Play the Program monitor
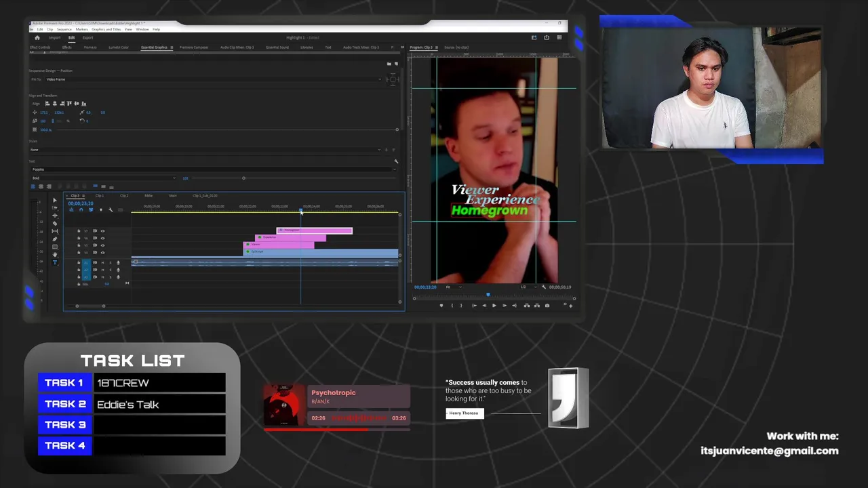The image size is (868, 488). (494, 306)
